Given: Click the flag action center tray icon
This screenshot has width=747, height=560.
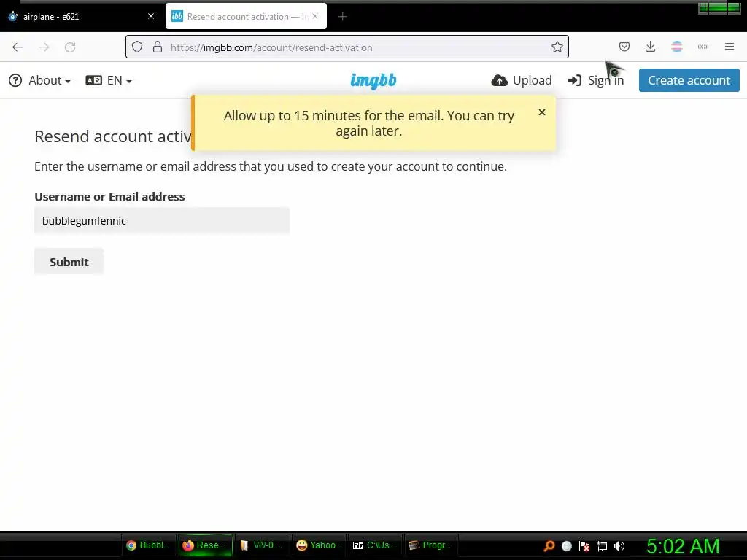Looking at the screenshot, I should click(584, 545).
